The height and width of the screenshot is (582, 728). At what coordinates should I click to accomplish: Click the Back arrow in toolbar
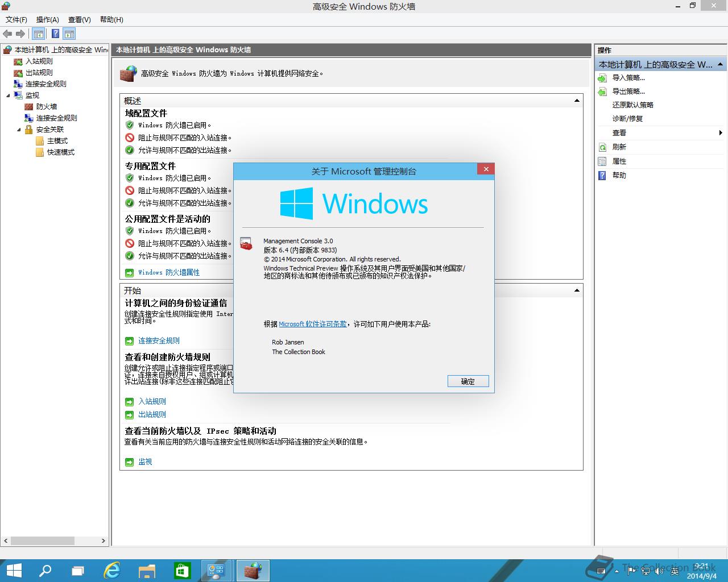click(x=8, y=34)
